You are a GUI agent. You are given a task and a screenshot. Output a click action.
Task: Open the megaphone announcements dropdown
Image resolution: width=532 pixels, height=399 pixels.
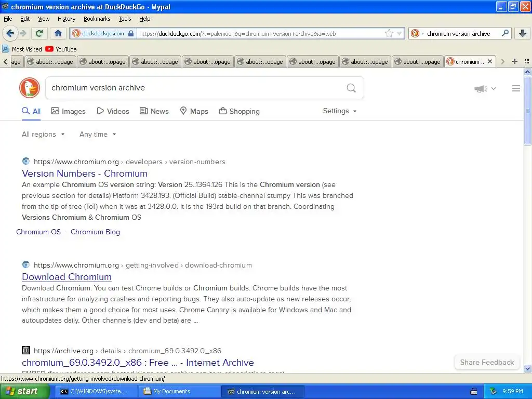(485, 88)
